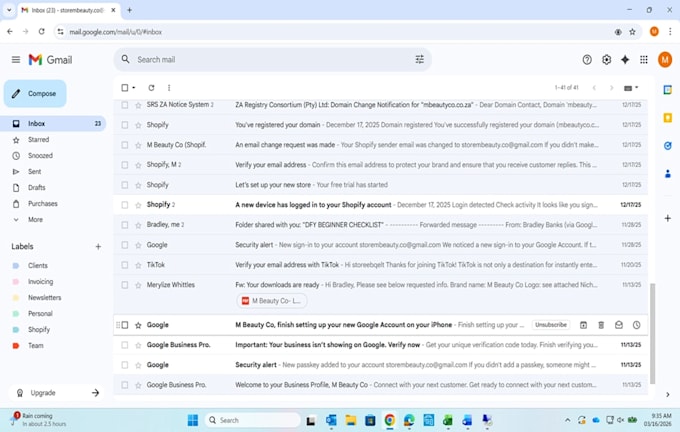The image size is (680, 432).
Task: Tick the select-all checkbox in toolbar
Action: tap(125, 88)
